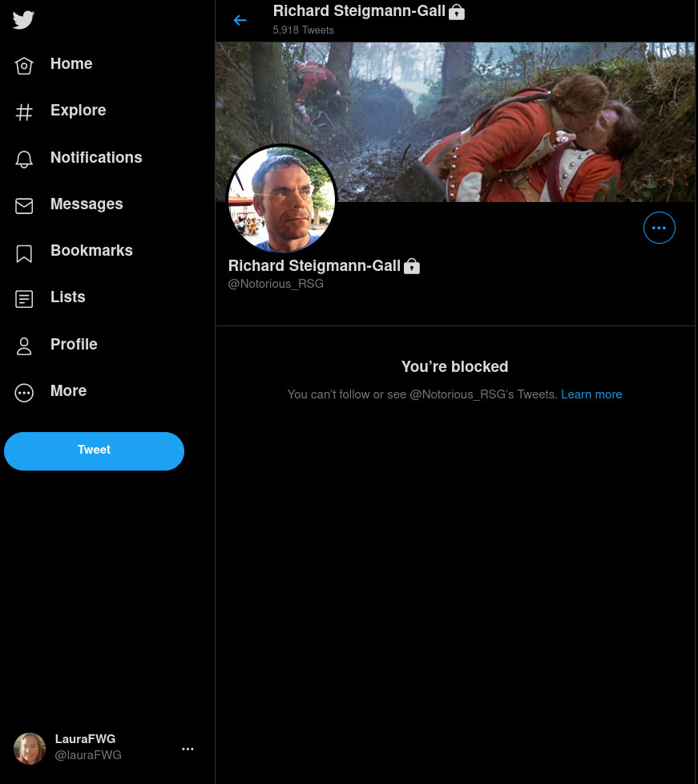Click the You're blocked heading

tap(454, 366)
